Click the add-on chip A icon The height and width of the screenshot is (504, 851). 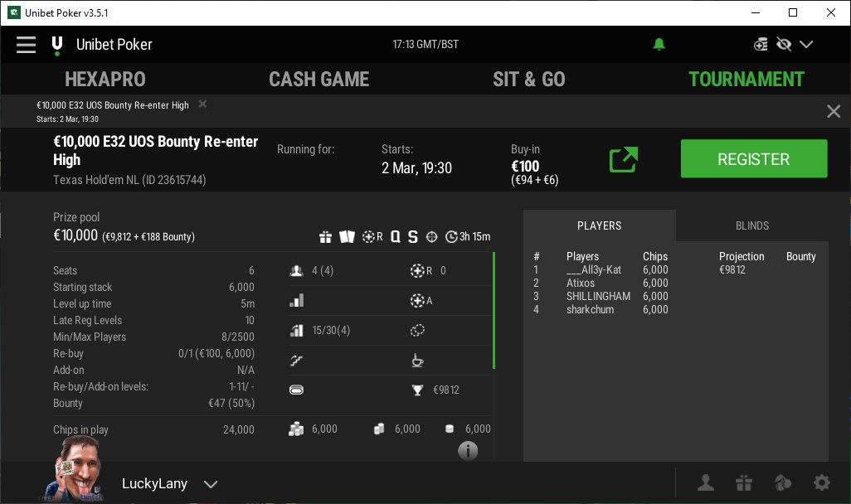(421, 301)
